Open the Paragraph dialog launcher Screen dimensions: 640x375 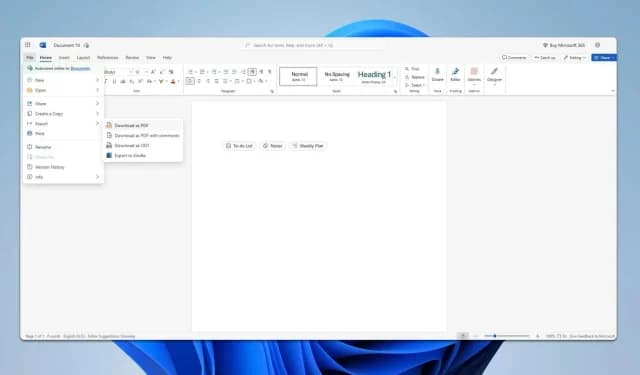tap(272, 91)
